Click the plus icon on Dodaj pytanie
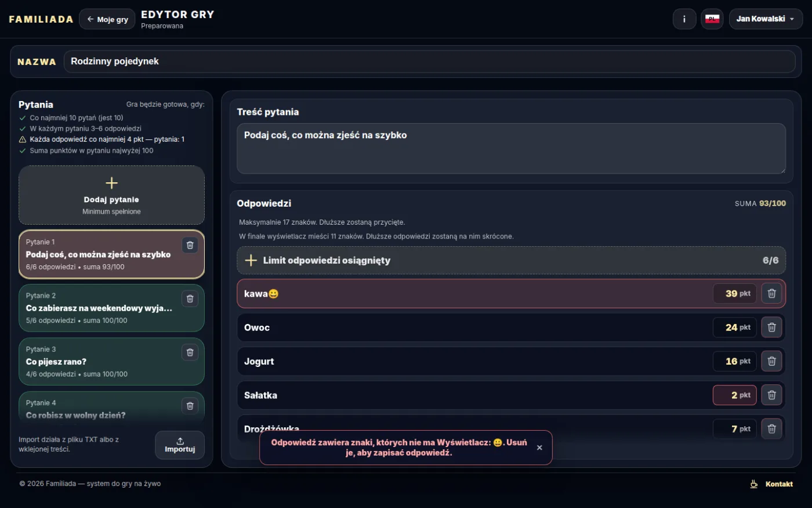This screenshot has height=508, width=812. click(111, 183)
